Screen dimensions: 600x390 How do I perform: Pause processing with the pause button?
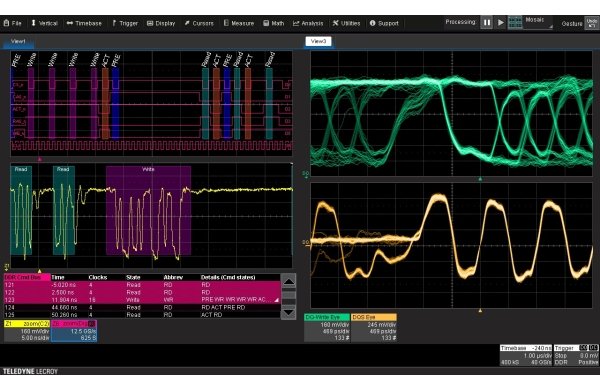[487, 23]
